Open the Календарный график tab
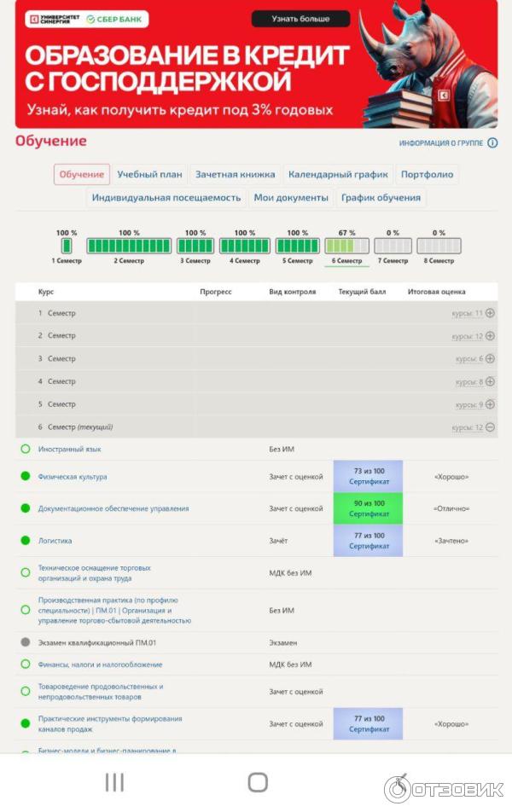This screenshot has width=512, height=812. (338, 175)
